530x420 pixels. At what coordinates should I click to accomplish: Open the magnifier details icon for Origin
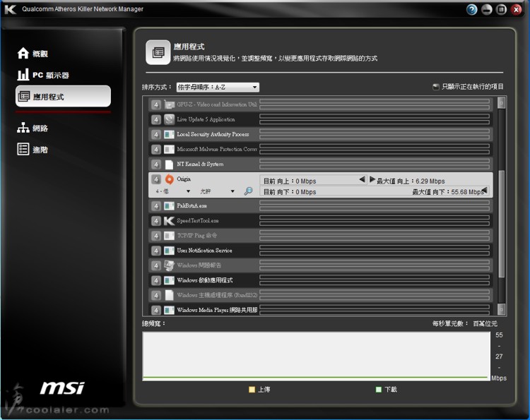[249, 191]
